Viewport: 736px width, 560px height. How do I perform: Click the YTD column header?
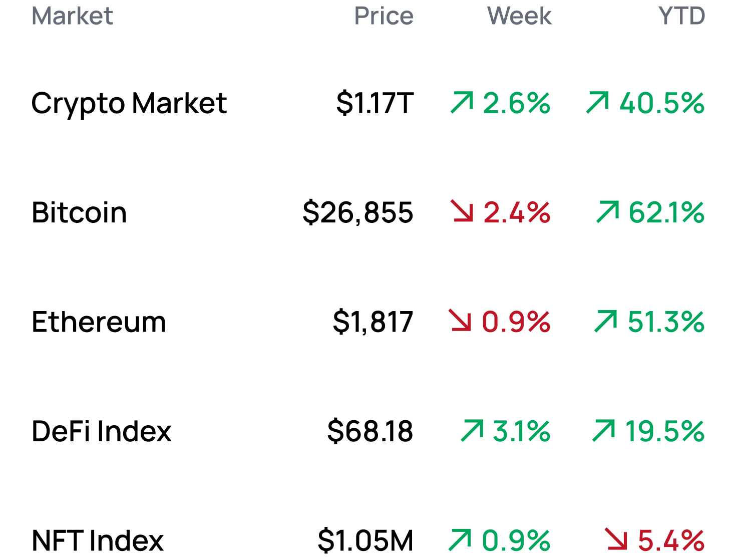[x=681, y=16]
